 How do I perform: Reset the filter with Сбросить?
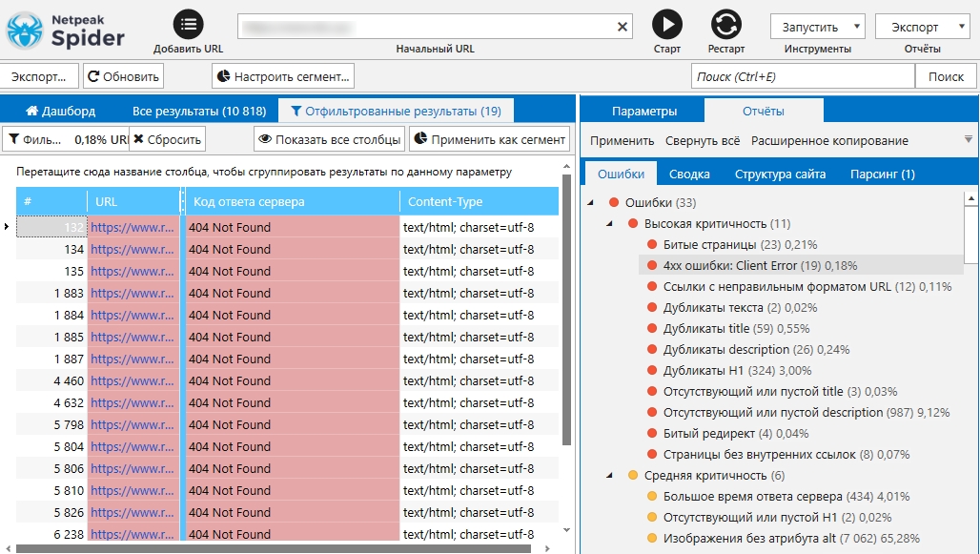(167, 139)
